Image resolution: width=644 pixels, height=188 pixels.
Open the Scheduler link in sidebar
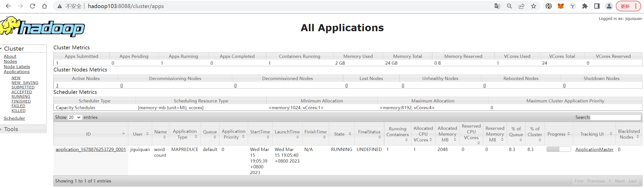coord(14,118)
